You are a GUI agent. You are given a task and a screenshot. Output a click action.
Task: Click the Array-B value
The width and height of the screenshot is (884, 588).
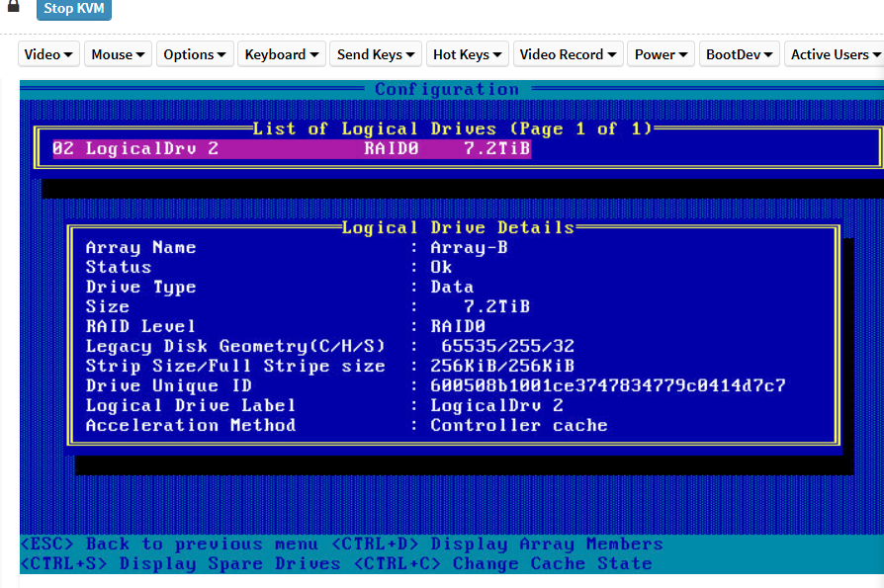(469, 248)
